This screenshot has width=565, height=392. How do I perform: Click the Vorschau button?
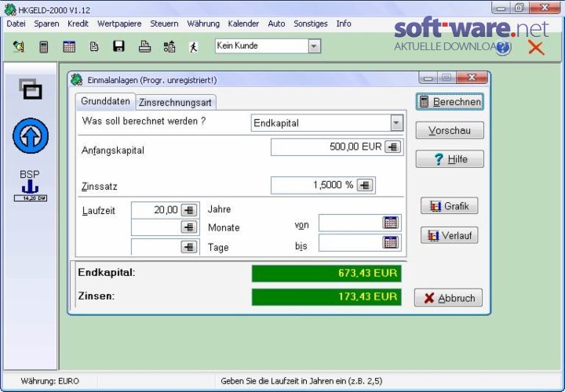pos(450,130)
